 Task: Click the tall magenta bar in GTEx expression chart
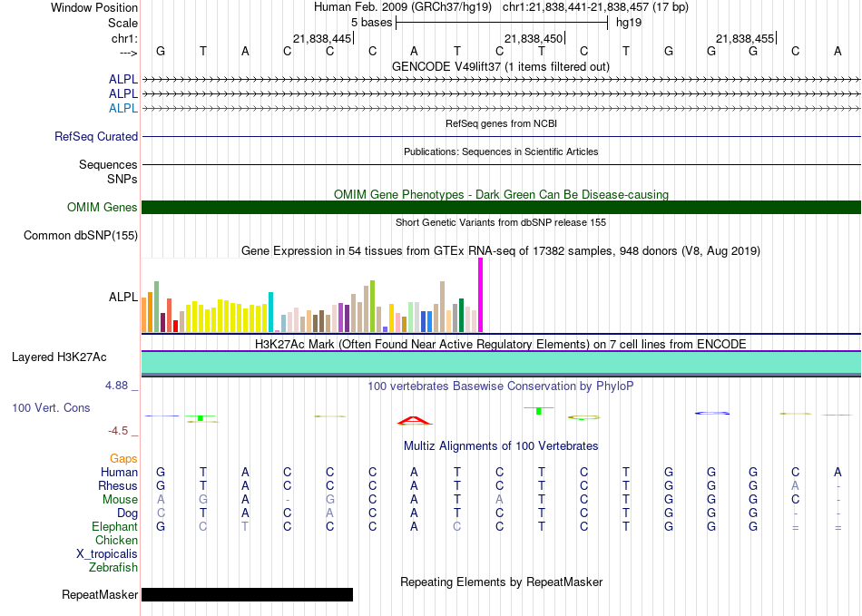[481, 295]
